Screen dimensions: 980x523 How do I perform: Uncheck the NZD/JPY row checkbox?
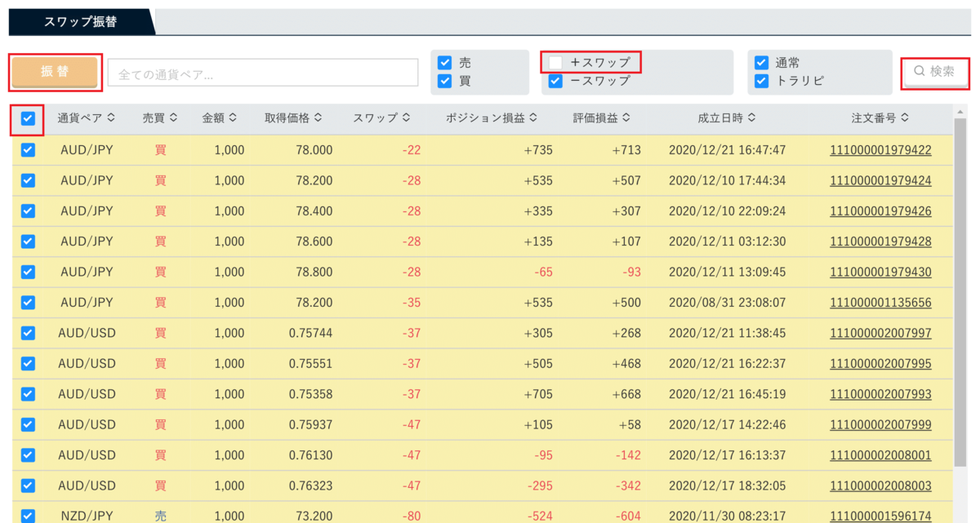coord(28,516)
